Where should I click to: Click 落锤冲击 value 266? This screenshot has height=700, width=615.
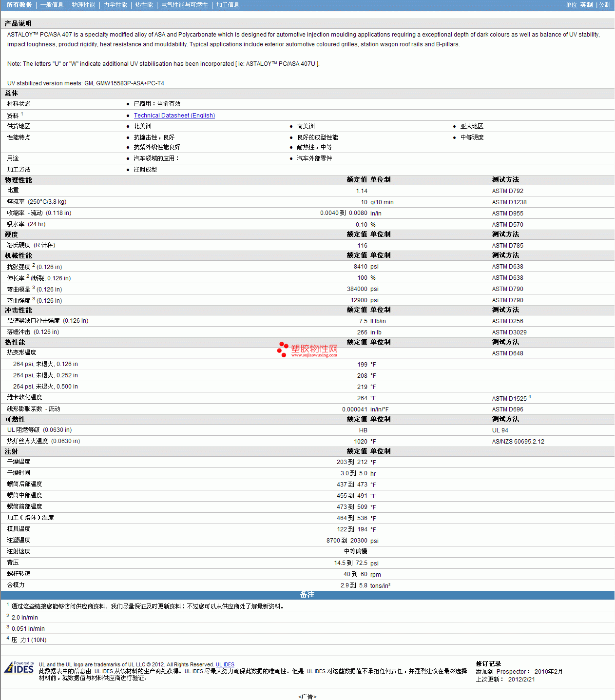(x=362, y=332)
